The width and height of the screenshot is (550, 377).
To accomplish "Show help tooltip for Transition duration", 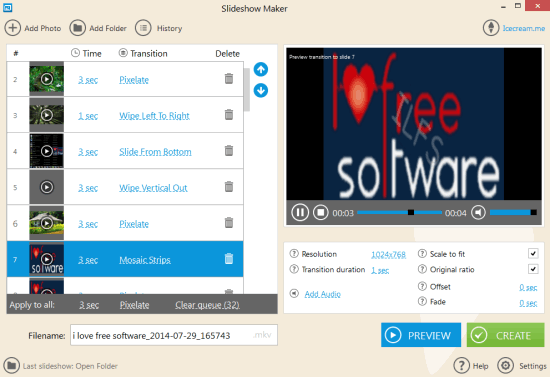I will pyautogui.click(x=294, y=269).
